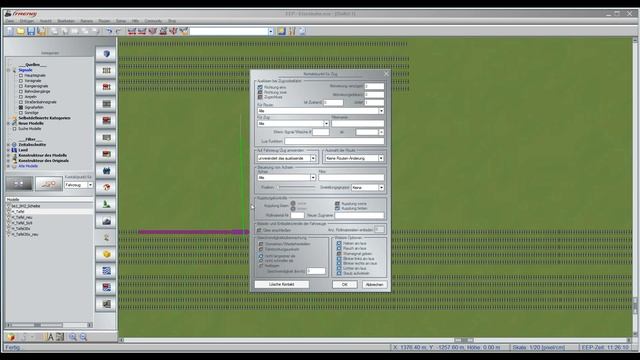Open the binoculars editor button
This screenshot has height=360, width=640.
click(106, 171)
